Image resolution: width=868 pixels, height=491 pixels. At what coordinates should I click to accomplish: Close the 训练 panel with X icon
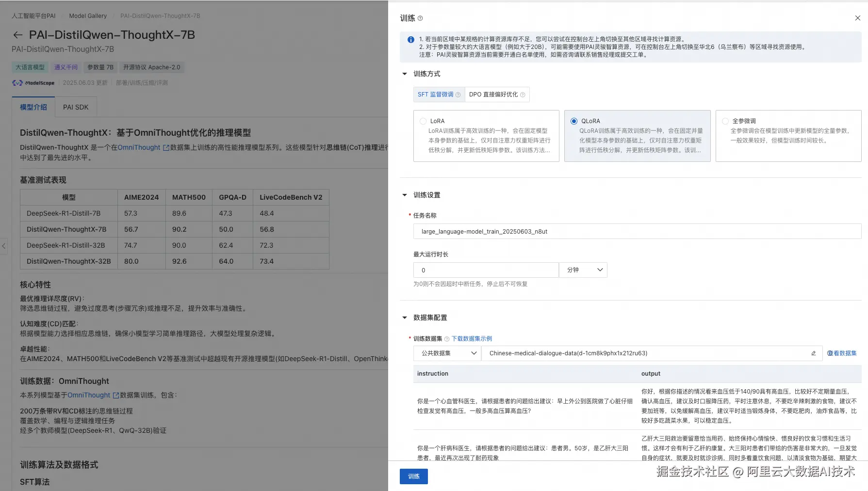[857, 18]
